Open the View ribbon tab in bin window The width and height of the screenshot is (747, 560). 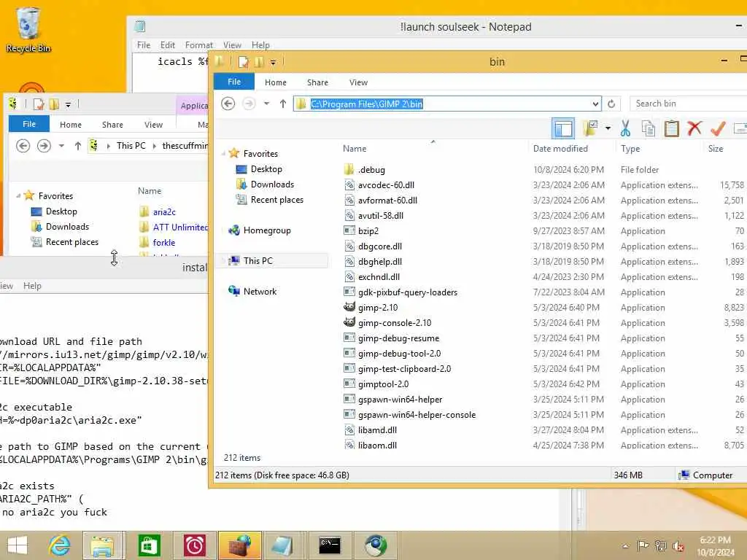click(358, 82)
